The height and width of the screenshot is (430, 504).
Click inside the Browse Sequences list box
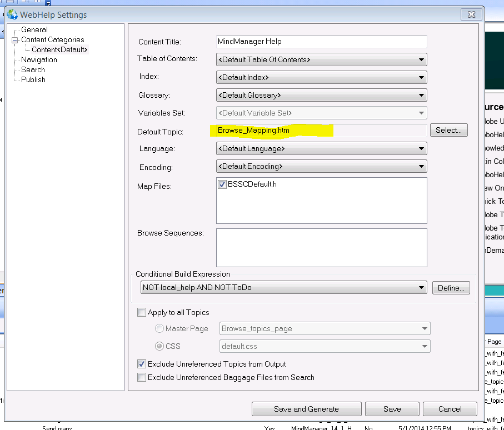pyautogui.click(x=321, y=247)
